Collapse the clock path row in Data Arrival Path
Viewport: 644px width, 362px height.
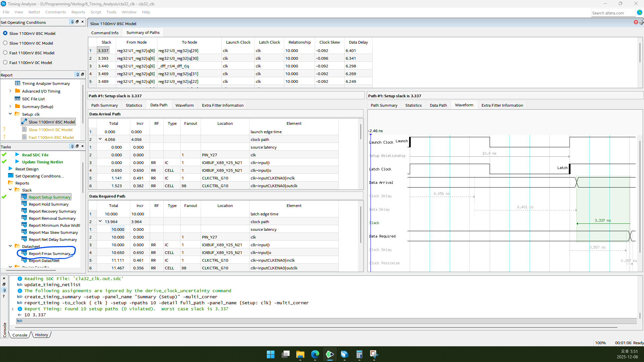pyautogui.click(x=100, y=139)
